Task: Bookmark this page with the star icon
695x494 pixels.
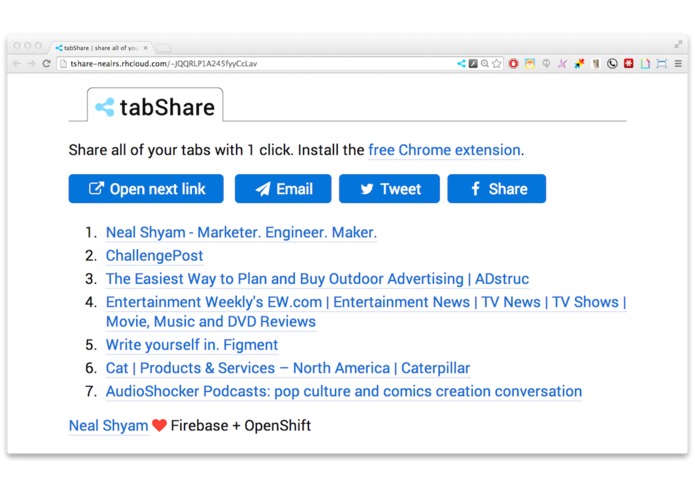Action: [496, 64]
